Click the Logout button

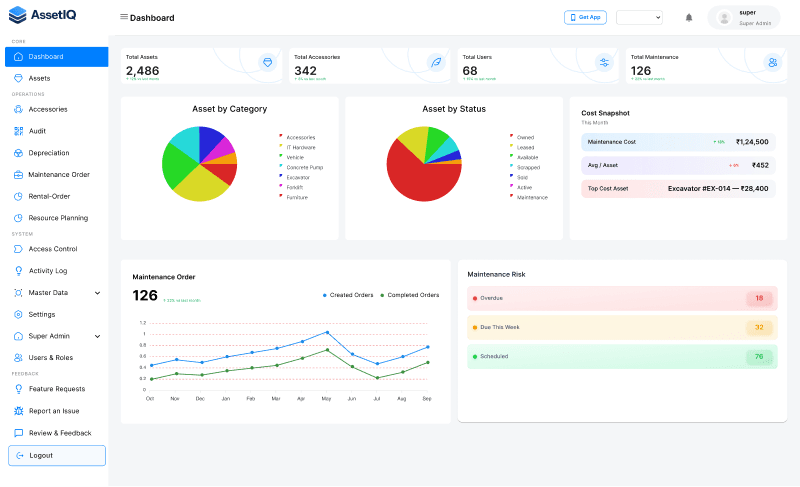coord(57,455)
